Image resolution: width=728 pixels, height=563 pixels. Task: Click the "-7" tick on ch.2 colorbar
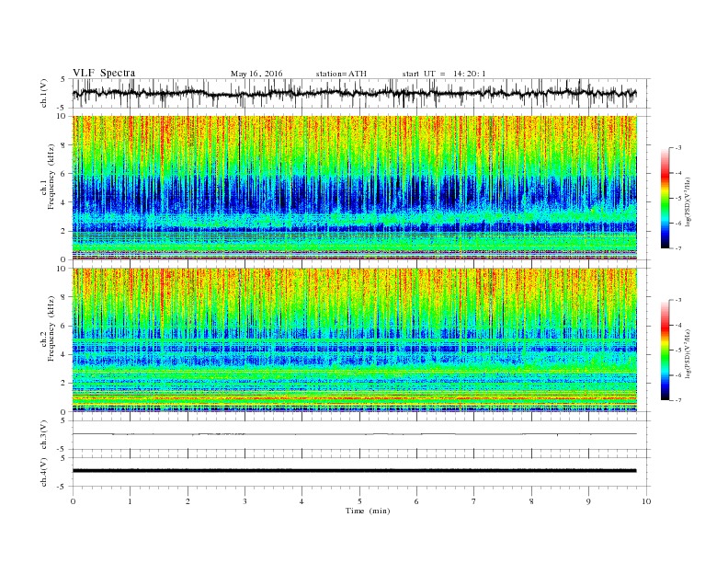678,400
